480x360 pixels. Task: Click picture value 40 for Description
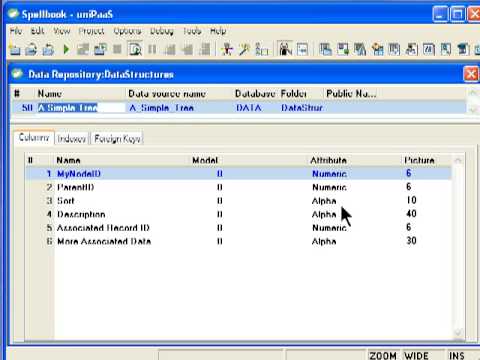pyautogui.click(x=411, y=214)
